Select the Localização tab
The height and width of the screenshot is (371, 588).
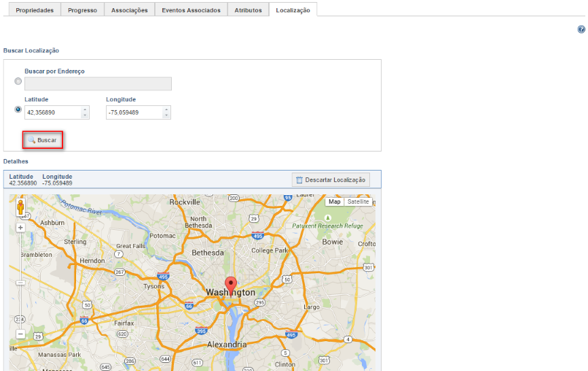click(293, 10)
